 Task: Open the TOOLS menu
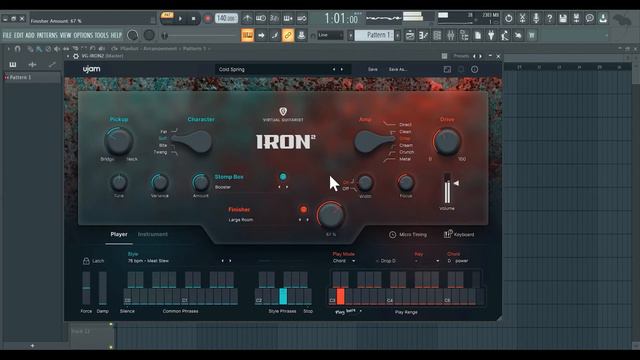(x=102, y=36)
